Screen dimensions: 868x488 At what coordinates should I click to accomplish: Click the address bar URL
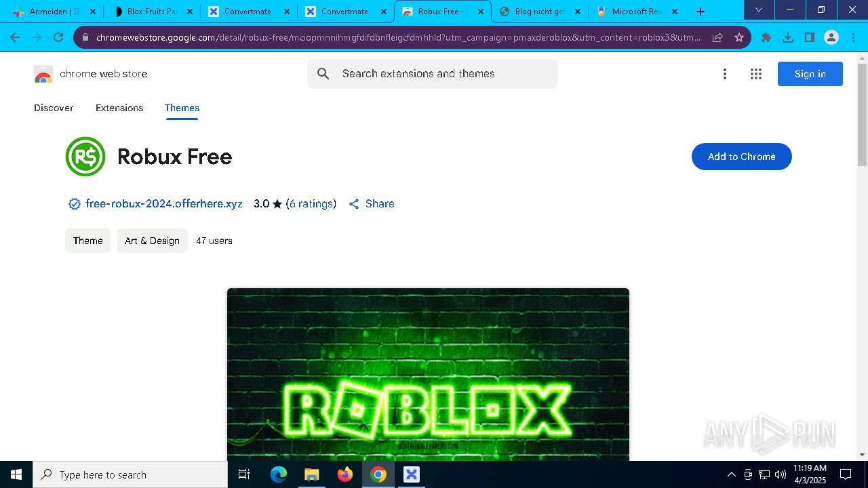(398, 37)
